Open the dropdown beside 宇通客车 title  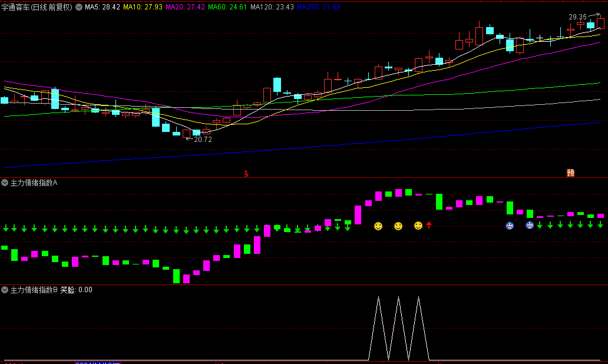tap(79, 7)
